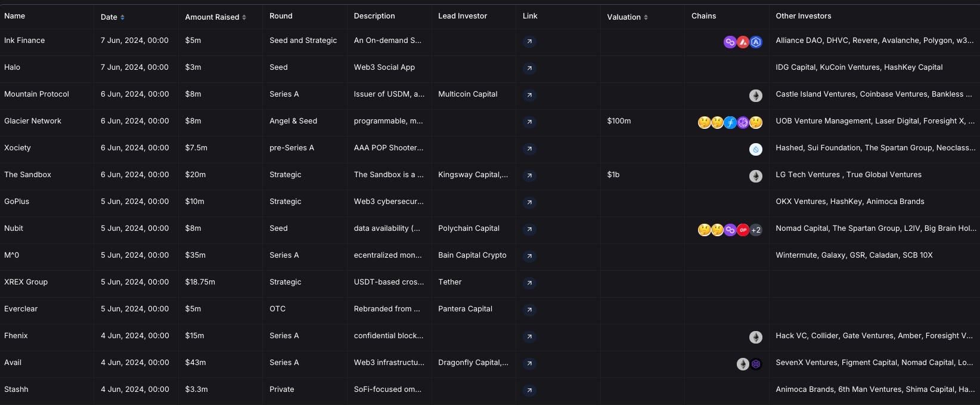Open the link arrow for Nubit
This screenshot has width=980, height=405.
(529, 230)
